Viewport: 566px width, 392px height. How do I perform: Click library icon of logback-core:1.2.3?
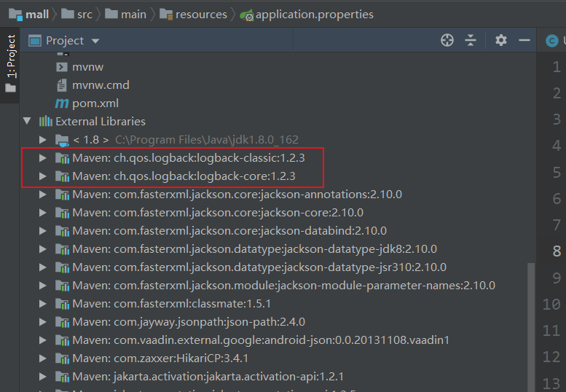point(62,176)
